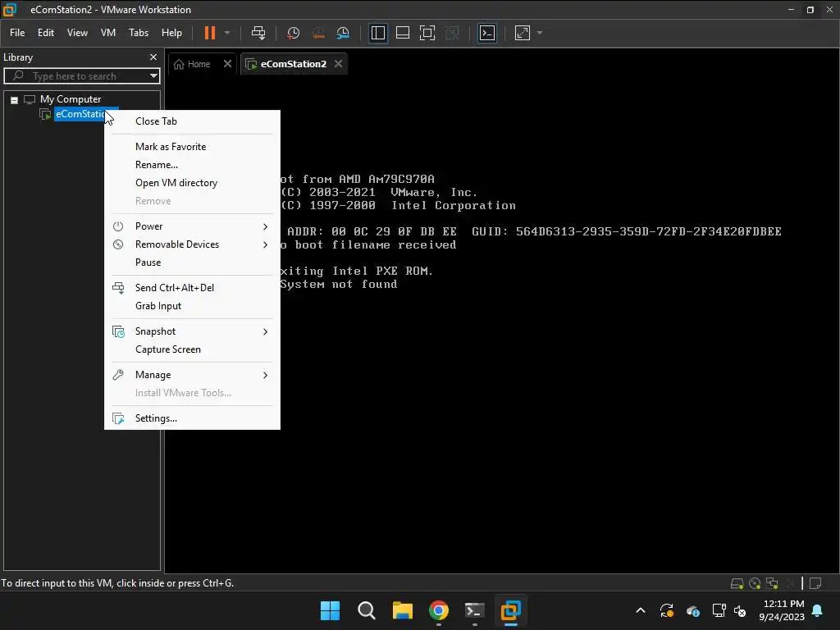Click the network adapter status icon
The image size is (840, 630).
click(772, 583)
